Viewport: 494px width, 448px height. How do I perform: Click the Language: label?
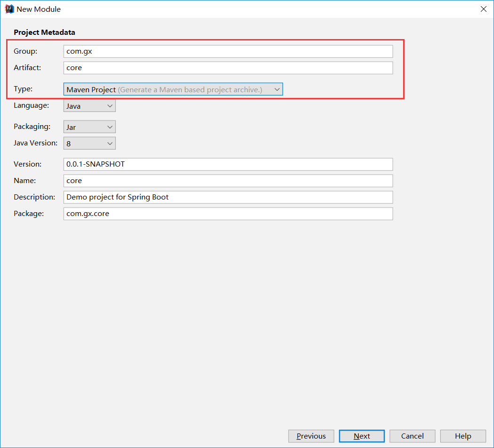(x=32, y=105)
